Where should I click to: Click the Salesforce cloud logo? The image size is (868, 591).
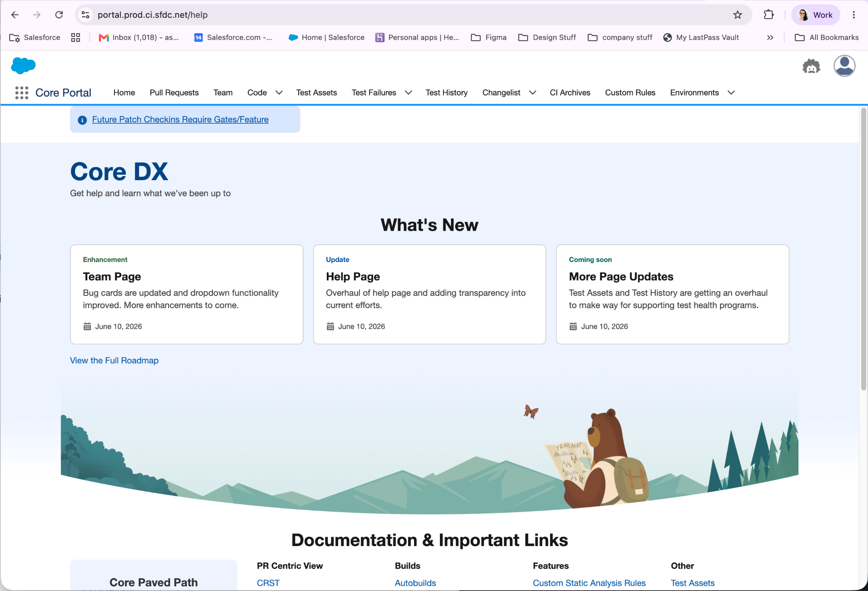click(23, 66)
